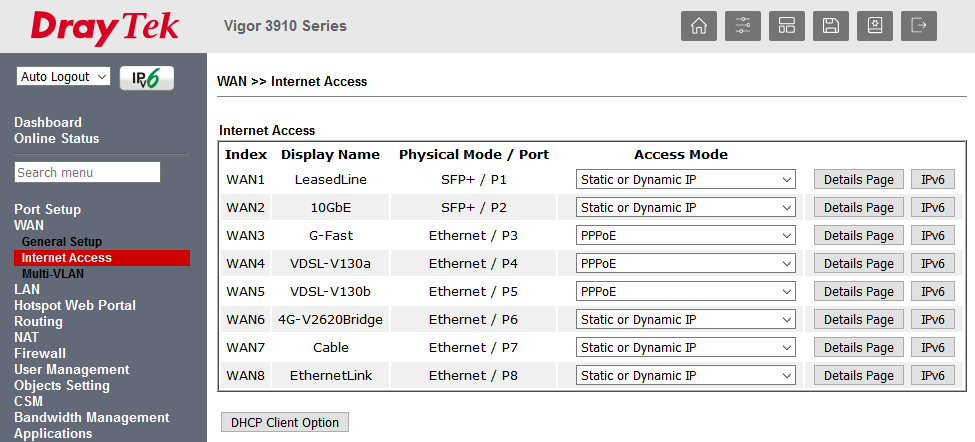Click the Home icon in header
This screenshot has height=442, width=975.
tap(699, 26)
